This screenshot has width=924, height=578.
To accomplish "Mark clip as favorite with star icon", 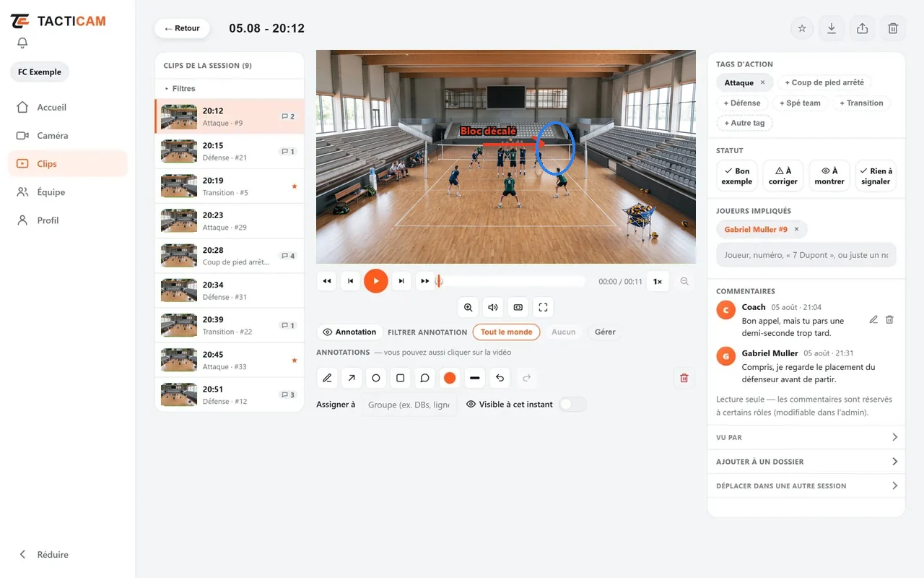I will click(801, 28).
